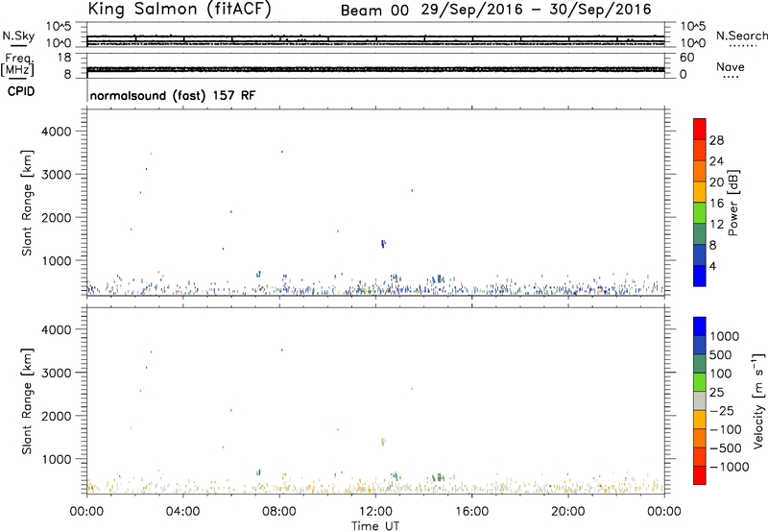Viewport: 768px width, 532px height.
Task: Click the '1000' tick on velocity colorbar
Action: 725,336
